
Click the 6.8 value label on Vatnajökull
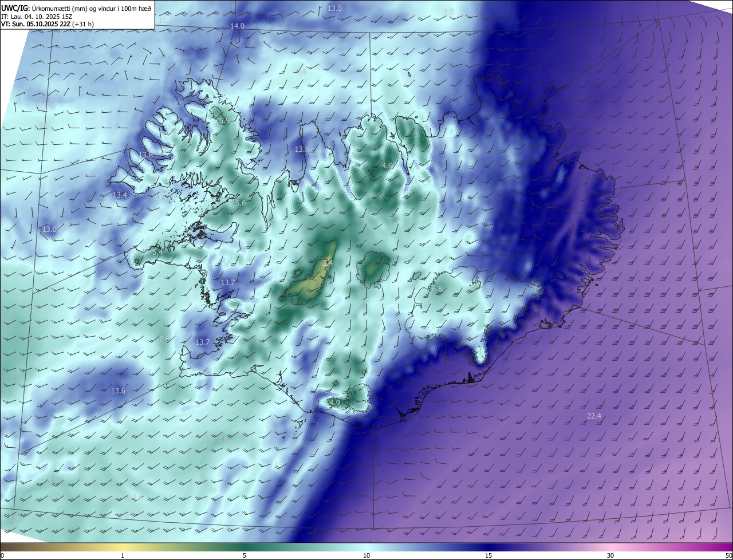tap(437, 289)
